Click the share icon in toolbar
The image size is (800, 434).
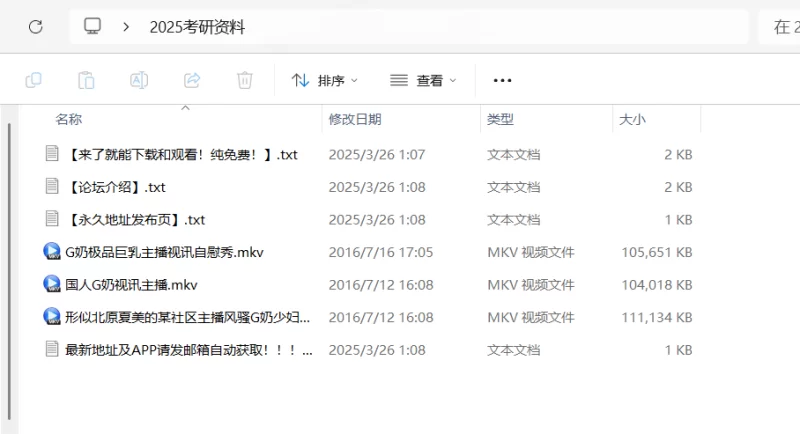point(192,81)
